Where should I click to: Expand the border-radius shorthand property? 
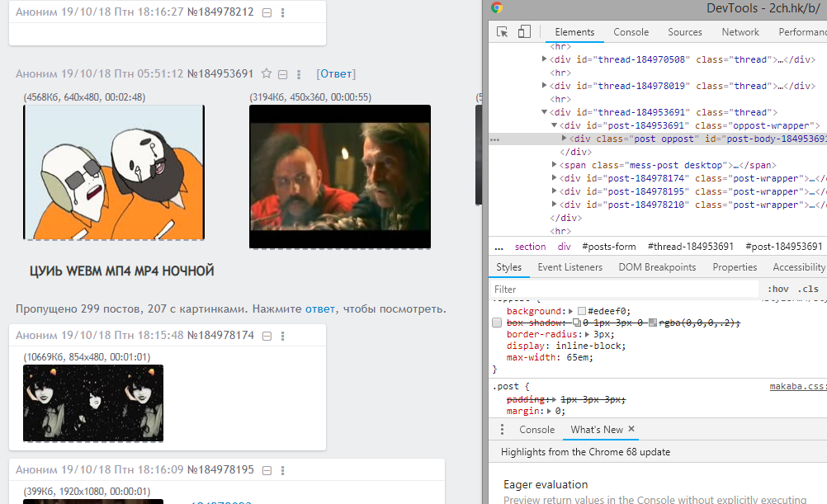pos(587,334)
